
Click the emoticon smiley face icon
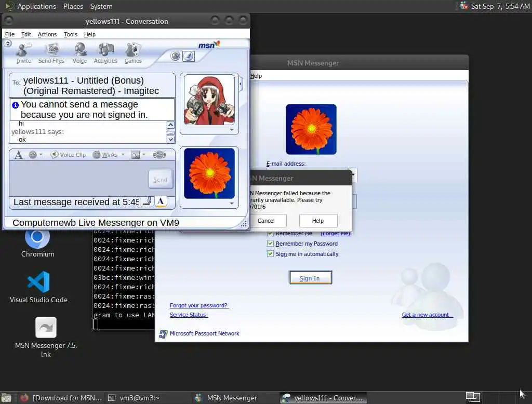click(x=33, y=155)
